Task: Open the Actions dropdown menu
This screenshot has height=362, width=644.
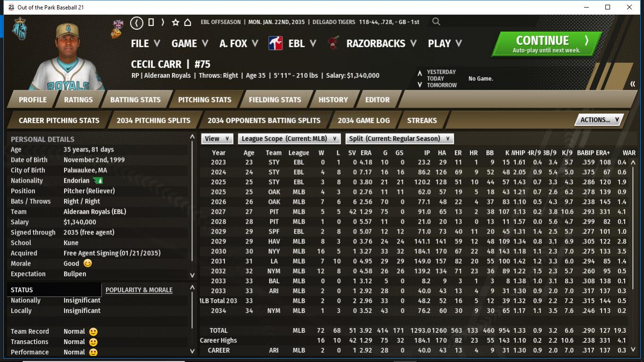Action: pyautogui.click(x=599, y=120)
